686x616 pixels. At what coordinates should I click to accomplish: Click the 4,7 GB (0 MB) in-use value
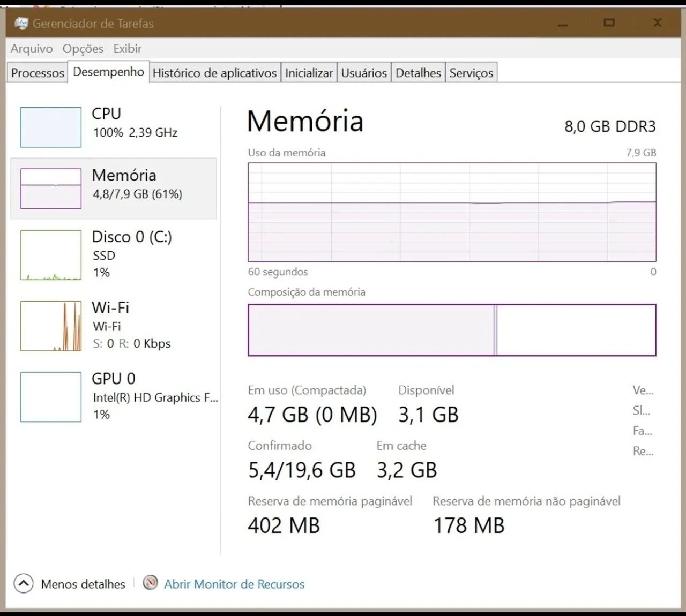[x=312, y=415]
